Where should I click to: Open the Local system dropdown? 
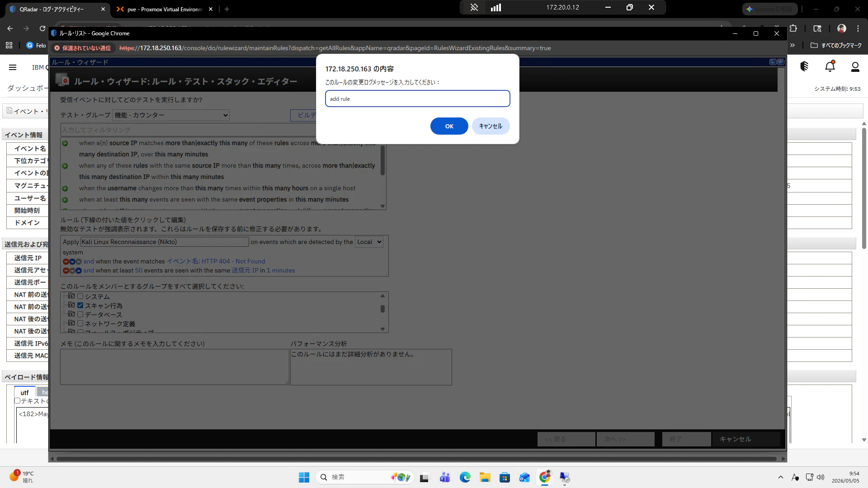[369, 242]
